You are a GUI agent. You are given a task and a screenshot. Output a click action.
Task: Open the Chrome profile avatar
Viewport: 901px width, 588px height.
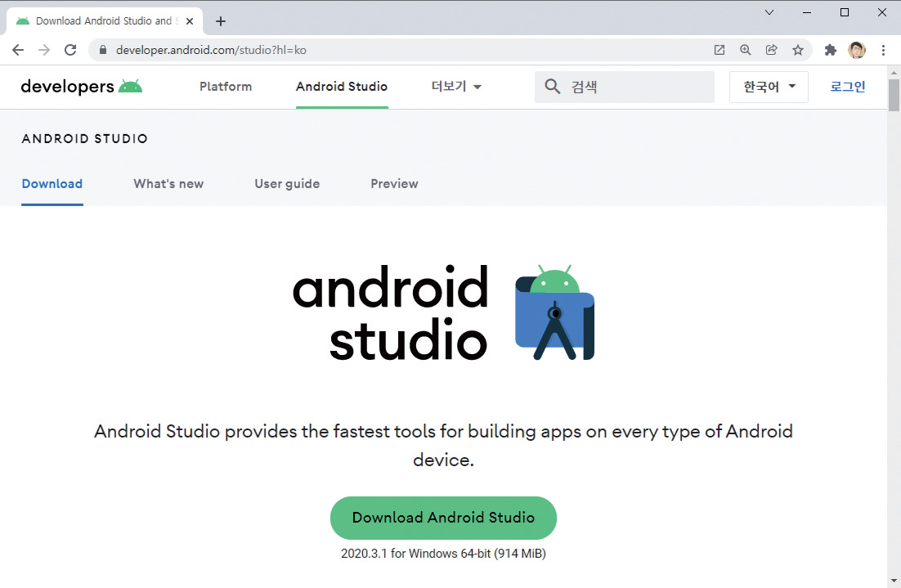pos(857,50)
